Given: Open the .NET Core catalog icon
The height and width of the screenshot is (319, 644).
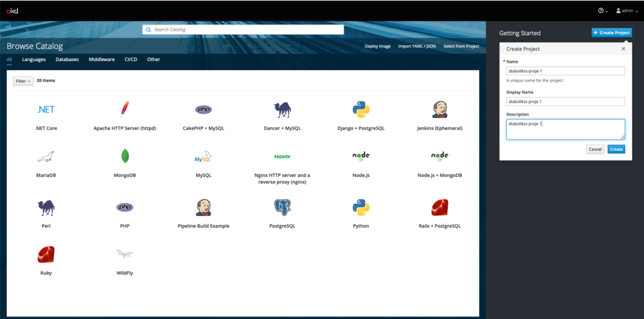Looking at the screenshot, I should (x=46, y=109).
